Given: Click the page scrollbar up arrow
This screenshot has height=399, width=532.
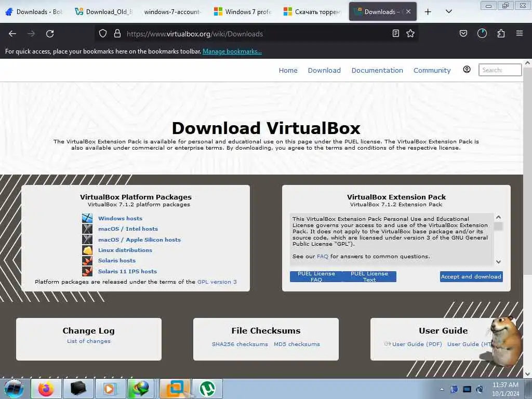Looking at the screenshot, I should pyautogui.click(x=527, y=63).
